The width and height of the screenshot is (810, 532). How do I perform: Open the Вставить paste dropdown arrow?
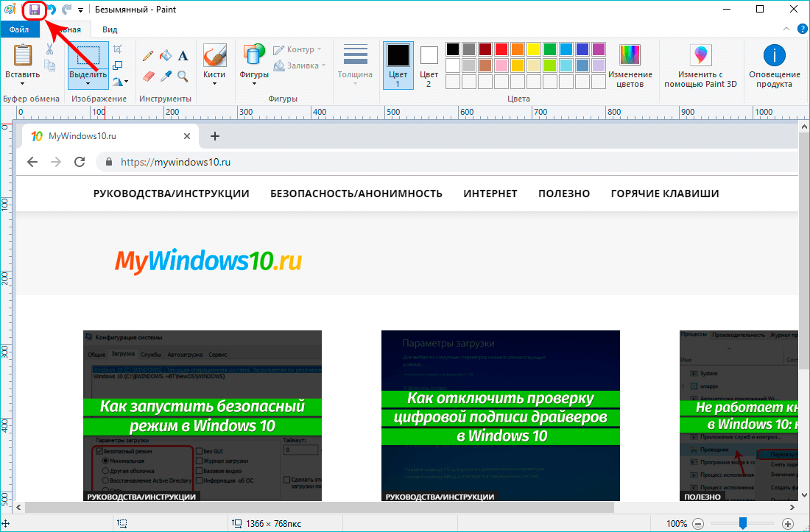click(22, 83)
